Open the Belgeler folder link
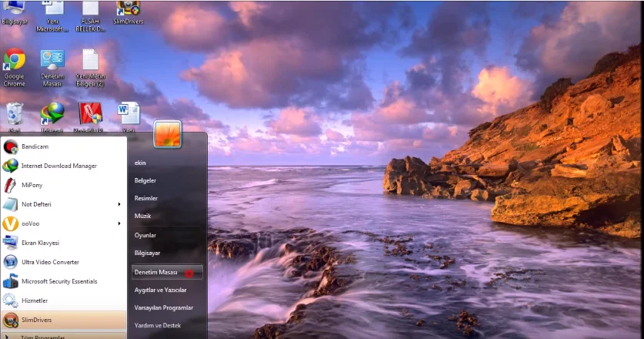This screenshot has height=339, width=644. point(145,180)
